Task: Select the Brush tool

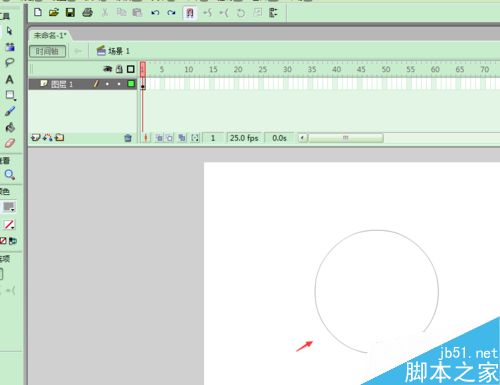Action: [10, 111]
